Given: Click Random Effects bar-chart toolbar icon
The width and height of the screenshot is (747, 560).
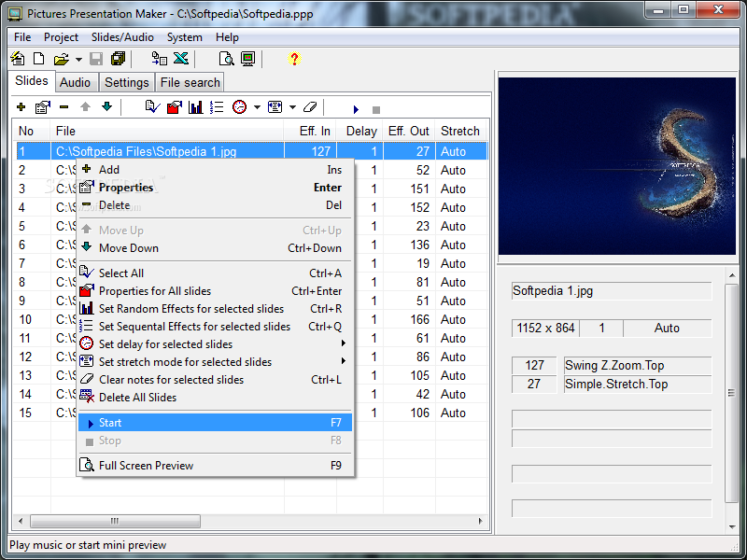Looking at the screenshot, I should pyautogui.click(x=195, y=106).
